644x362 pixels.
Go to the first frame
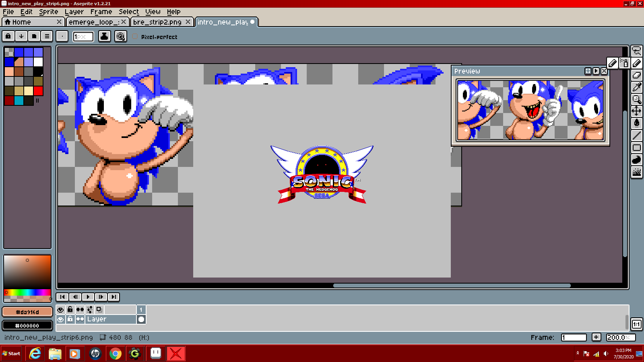[x=62, y=297]
